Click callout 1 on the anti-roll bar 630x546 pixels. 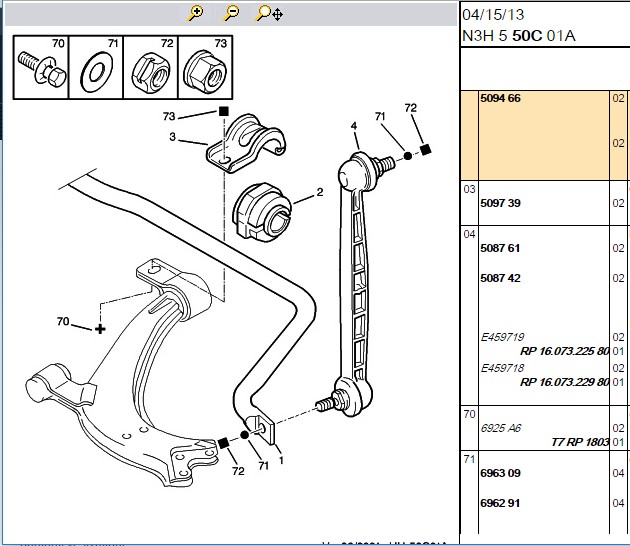pos(281,460)
